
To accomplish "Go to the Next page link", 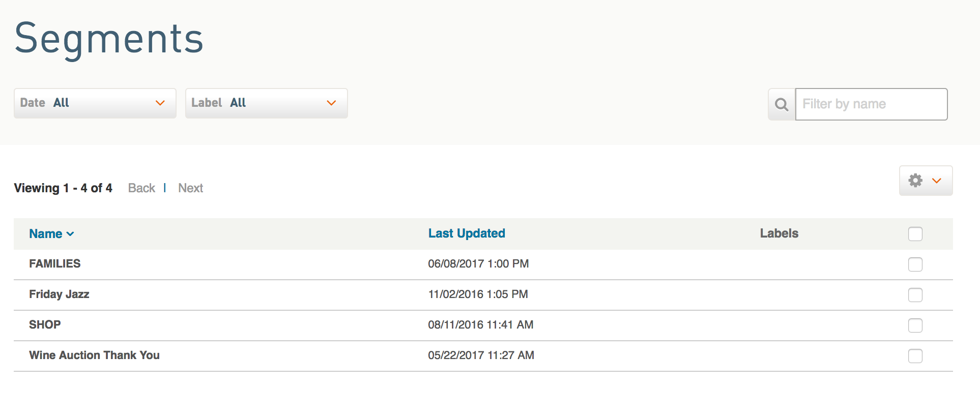I will (190, 188).
